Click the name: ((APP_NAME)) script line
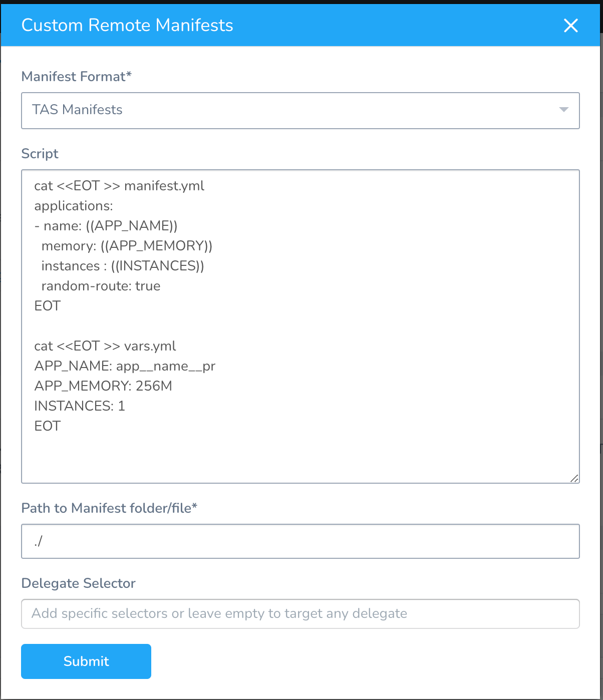This screenshot has height=700, width=603. pos(106,226)
